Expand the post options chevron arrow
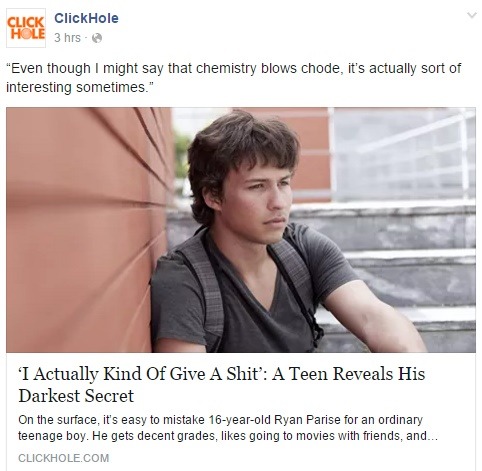The image size is (482, 471). 472,15
